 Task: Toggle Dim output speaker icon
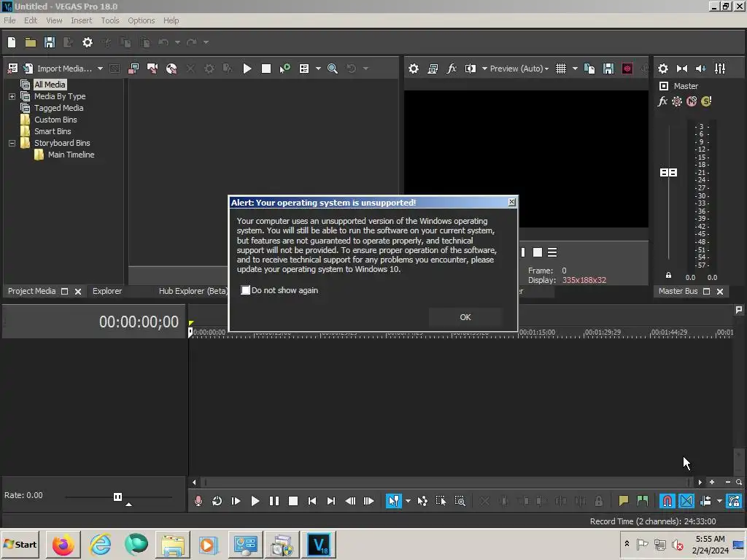tap(701, 69)
